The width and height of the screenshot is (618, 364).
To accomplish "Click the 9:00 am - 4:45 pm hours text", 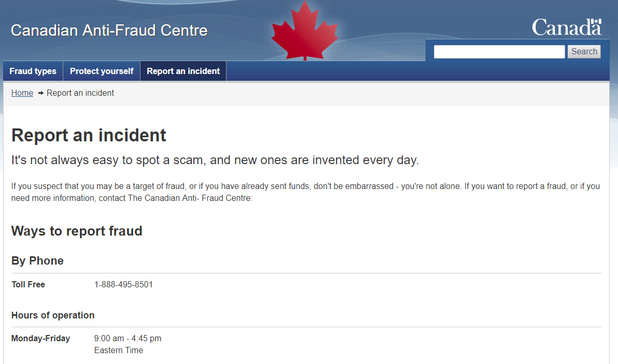I will coord(128,339).
